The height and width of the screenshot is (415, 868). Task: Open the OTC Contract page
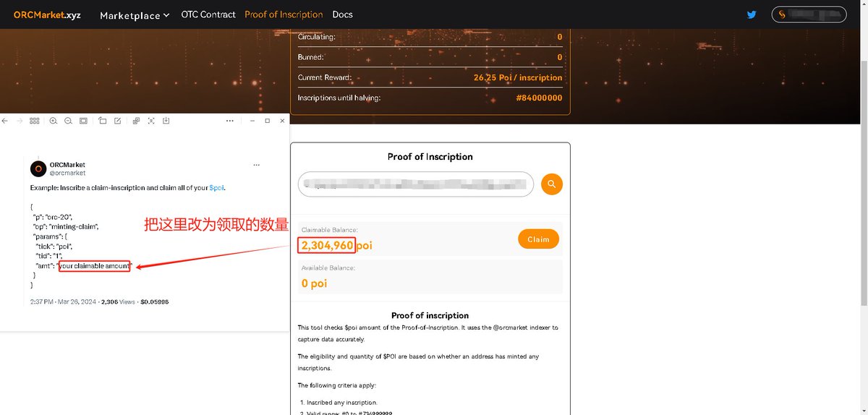[x=208, y=14]
